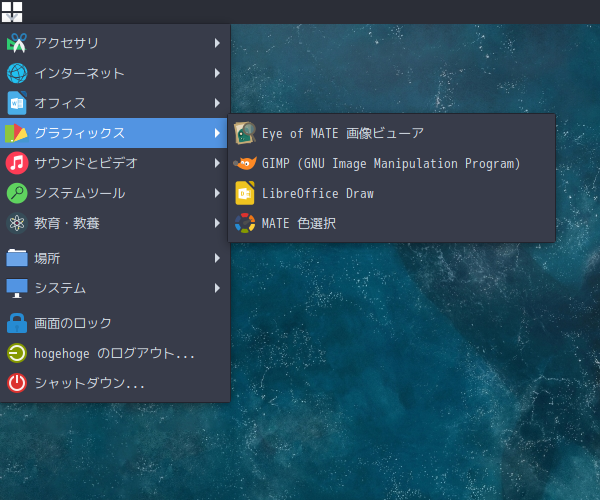600x500 pixels.
Task: Launch LibreOffice Draw
Action: click(x=391, y=193)
